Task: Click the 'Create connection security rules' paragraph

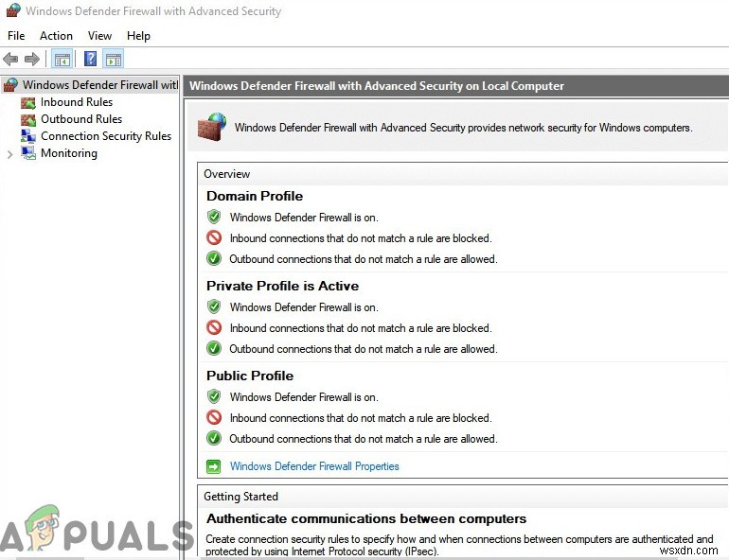Action: 459,545
